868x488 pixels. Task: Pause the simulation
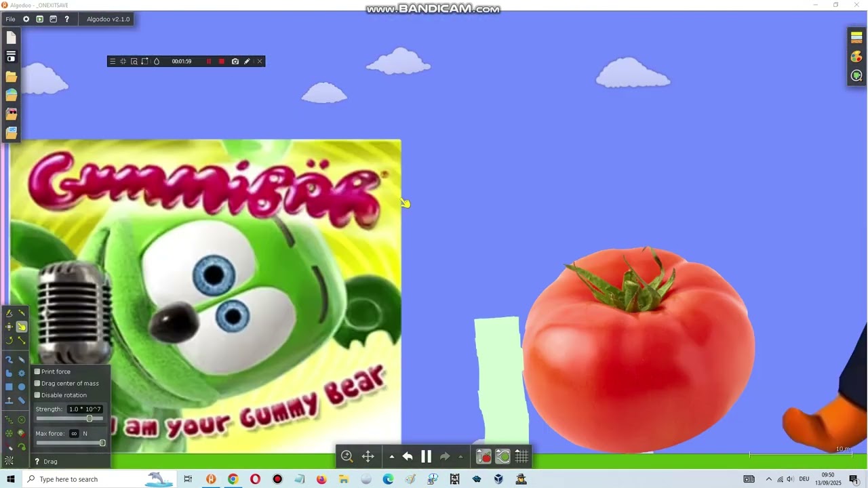[x=426, y=456]
